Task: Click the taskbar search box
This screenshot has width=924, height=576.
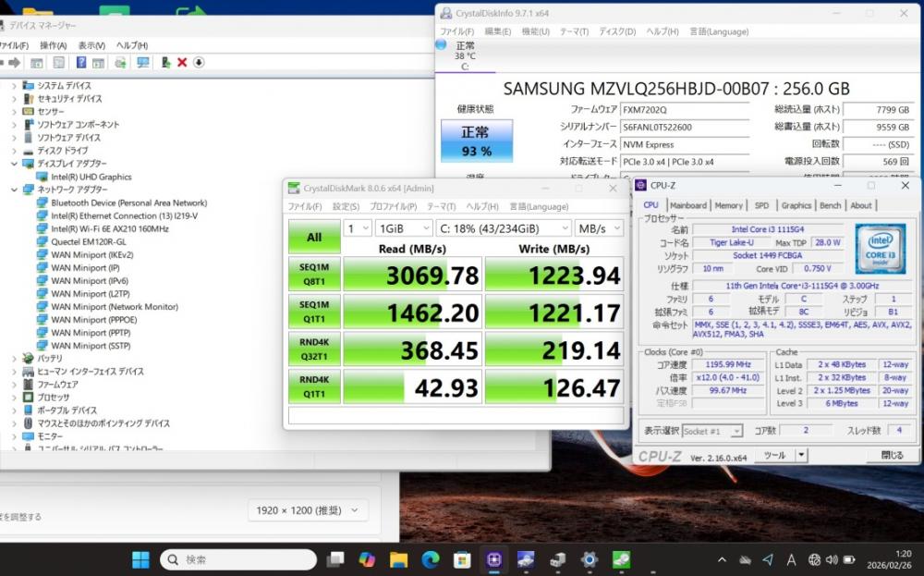Action: click(x=239, y=559)
